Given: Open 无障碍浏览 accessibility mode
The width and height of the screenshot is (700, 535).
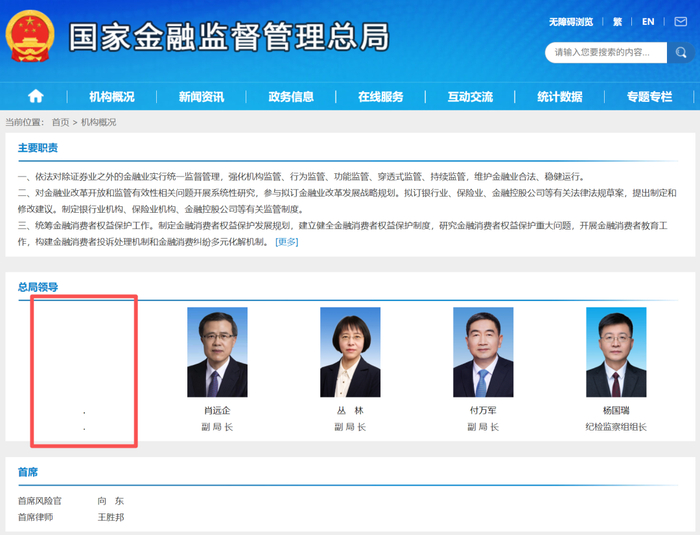Looking at the screenshot, I should 571,22.
